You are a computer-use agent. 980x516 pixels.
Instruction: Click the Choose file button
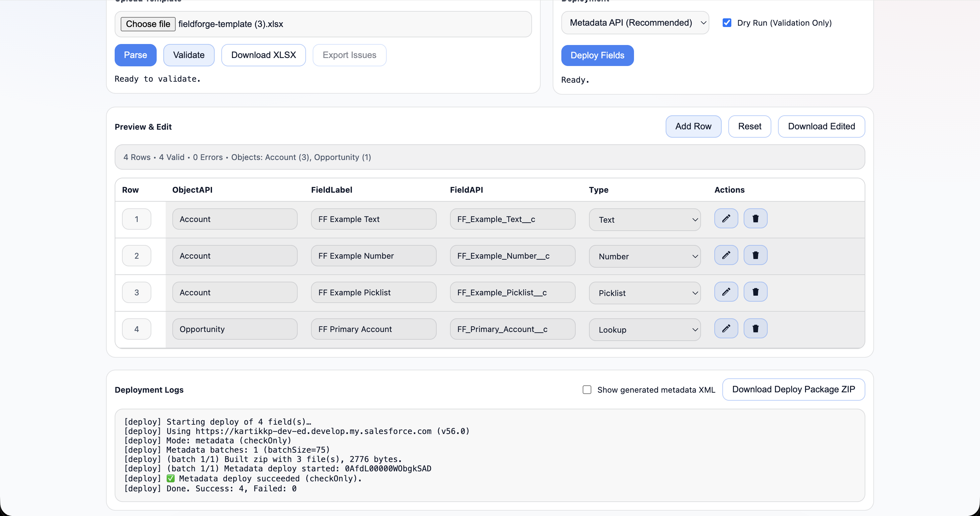[x=148, y=24]
